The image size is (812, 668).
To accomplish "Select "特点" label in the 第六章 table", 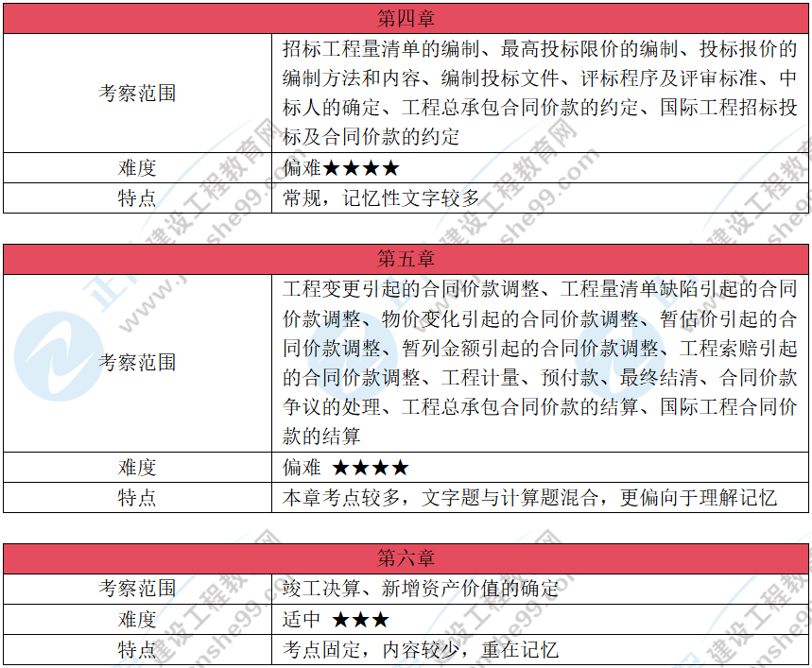I will tap(137, 649).
